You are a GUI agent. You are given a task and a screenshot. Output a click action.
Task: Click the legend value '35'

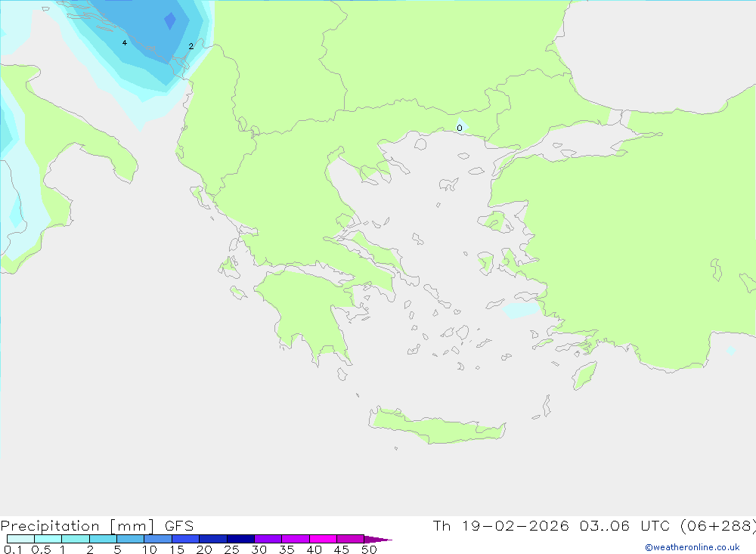tap(287, 549)
